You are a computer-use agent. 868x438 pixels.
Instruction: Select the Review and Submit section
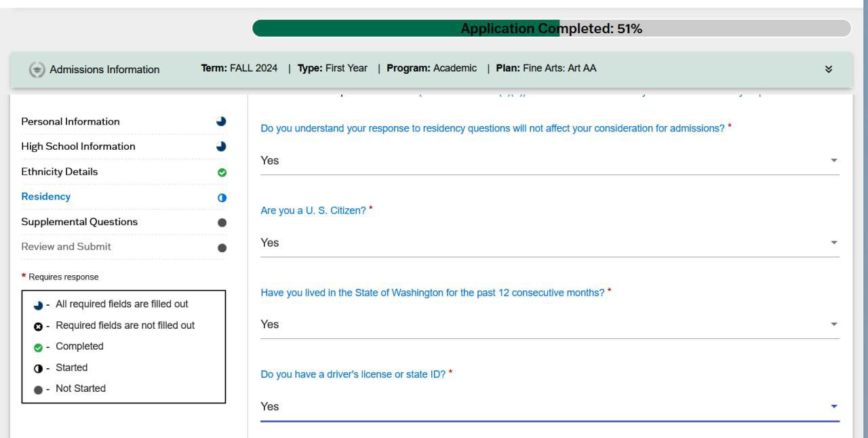[x=66, y=247]
